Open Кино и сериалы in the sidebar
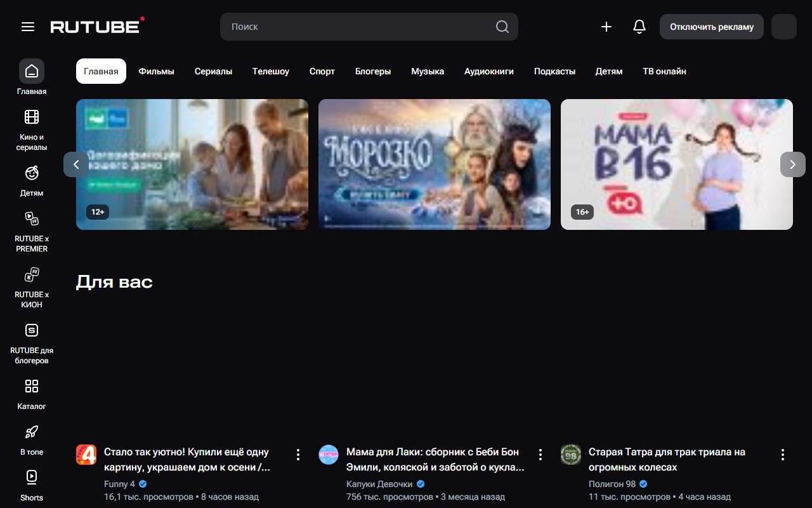The width and height of the screenshot is (812, 508). pyautogui.click(x=32, y=130)
